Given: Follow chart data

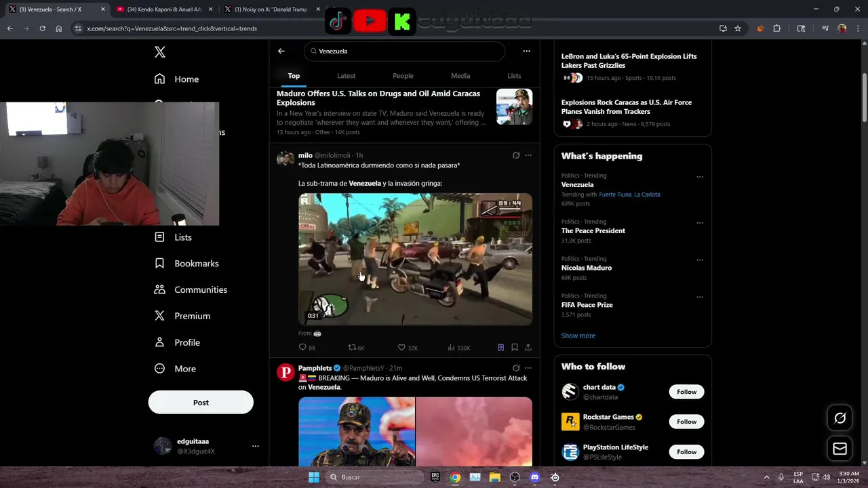Looking at the screenshot, I should point(686,392).
